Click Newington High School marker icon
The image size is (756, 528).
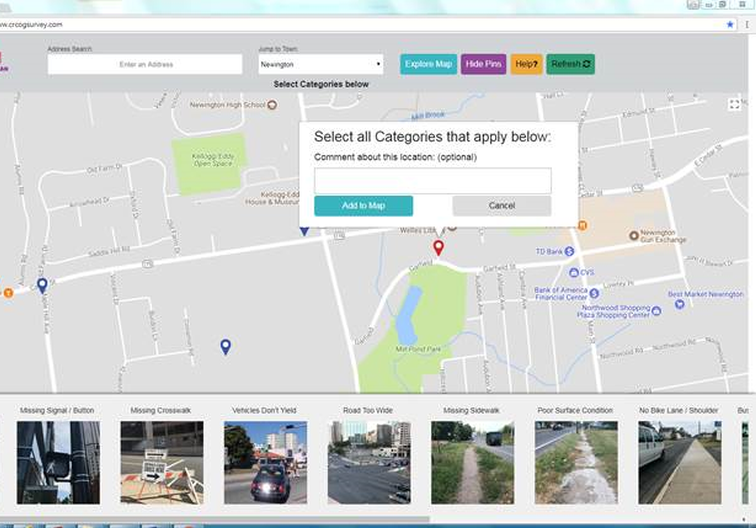click(272, 105)
